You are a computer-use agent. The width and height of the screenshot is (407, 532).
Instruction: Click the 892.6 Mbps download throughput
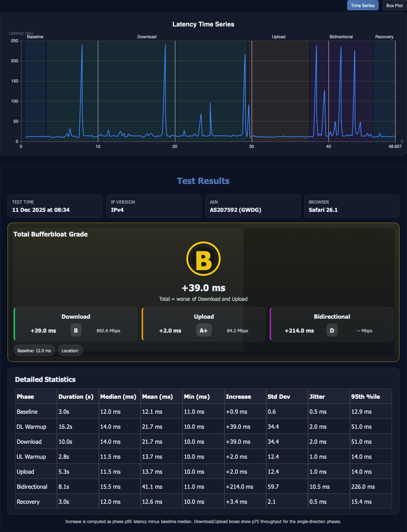(109, 331)
